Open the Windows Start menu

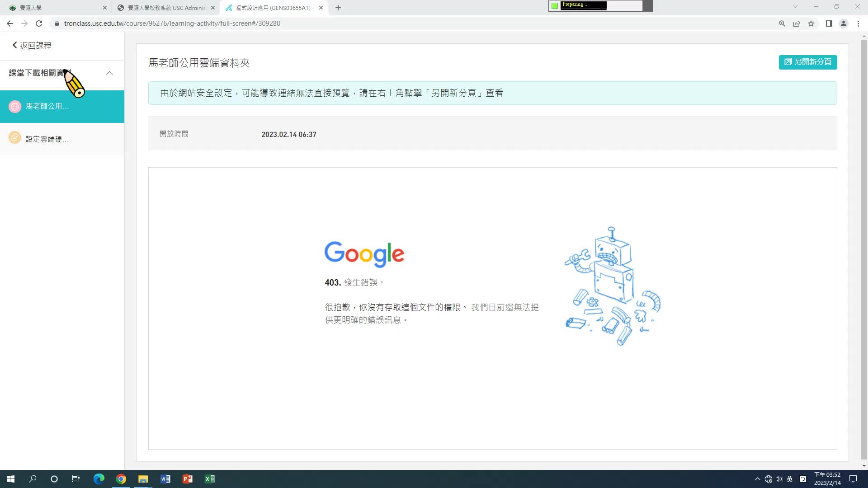pos(11,479)
